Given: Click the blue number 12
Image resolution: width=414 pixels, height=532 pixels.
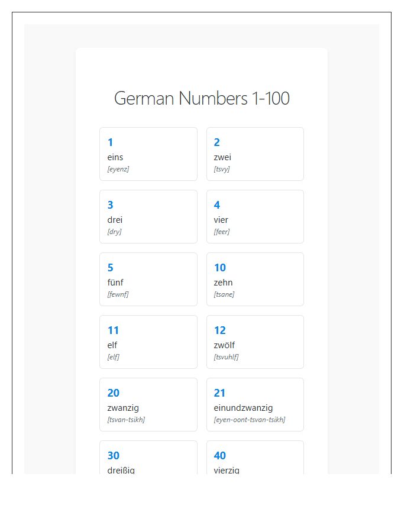Looking at the screenshot, I should pos(220,330).
